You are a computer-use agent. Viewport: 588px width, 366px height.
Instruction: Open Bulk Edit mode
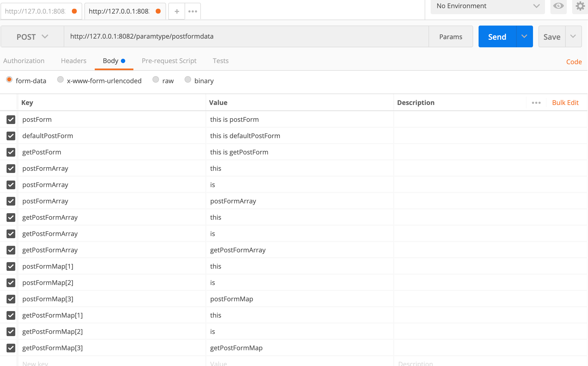pyautogui.click(x=565, y=103)
